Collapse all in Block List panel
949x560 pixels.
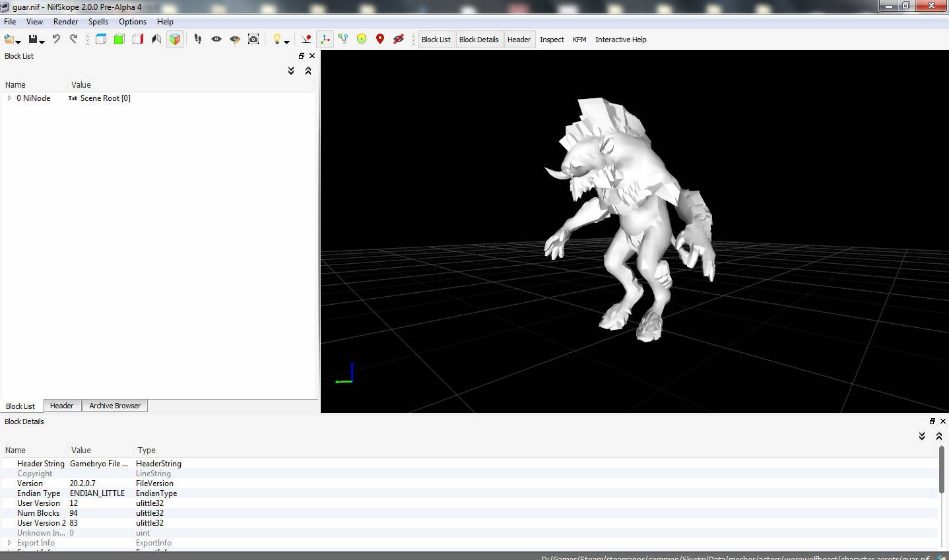308,71
